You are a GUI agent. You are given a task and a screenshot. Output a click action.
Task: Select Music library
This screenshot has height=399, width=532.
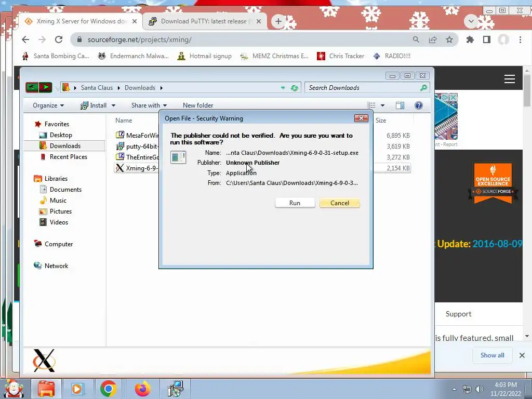pos(58,200)
